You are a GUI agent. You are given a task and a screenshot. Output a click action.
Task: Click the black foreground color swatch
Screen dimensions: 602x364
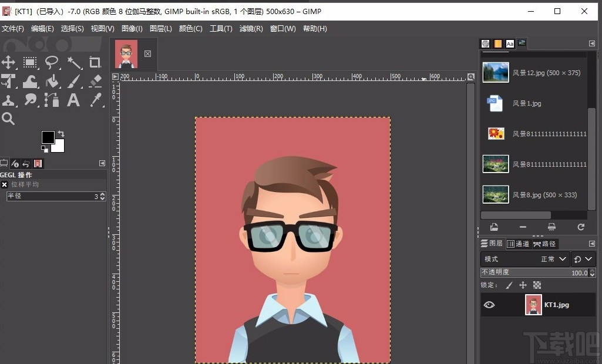click(x=48, y=137)
